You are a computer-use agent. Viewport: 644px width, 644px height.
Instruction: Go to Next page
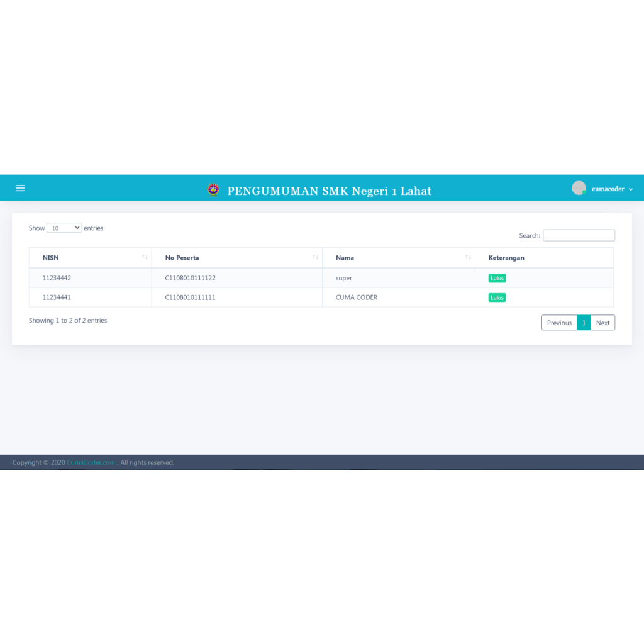coord(602,323)
